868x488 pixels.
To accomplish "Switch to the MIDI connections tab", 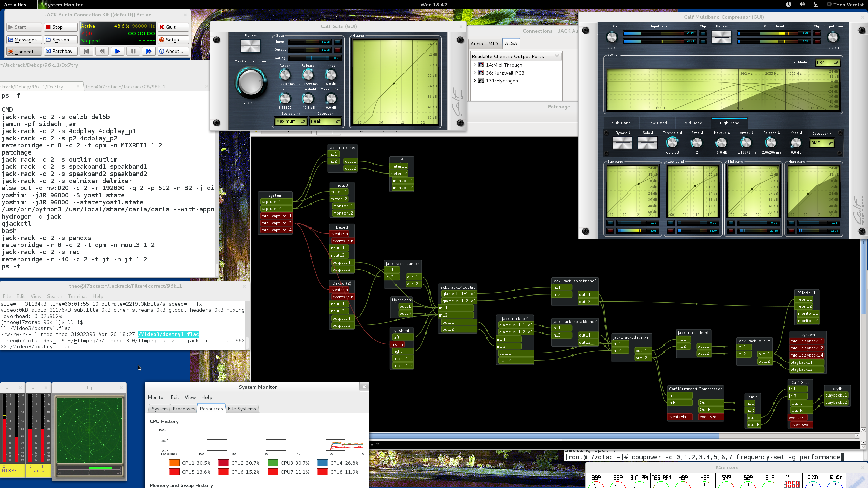I will 494,44.
